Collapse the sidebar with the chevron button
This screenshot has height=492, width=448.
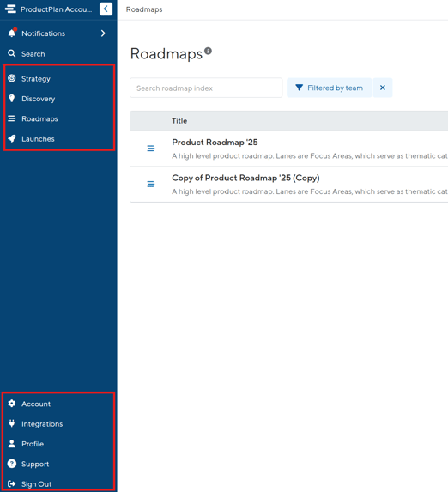pos(106,9)
